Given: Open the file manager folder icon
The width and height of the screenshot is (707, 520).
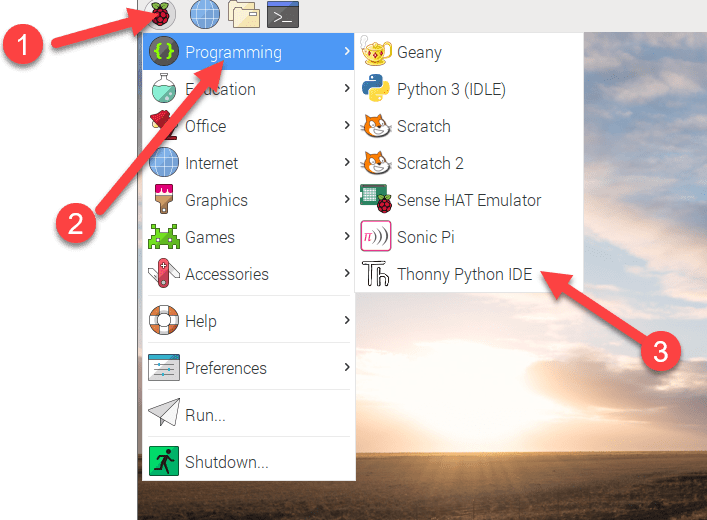Looking at the screenshot, I should tap(243, 14).
